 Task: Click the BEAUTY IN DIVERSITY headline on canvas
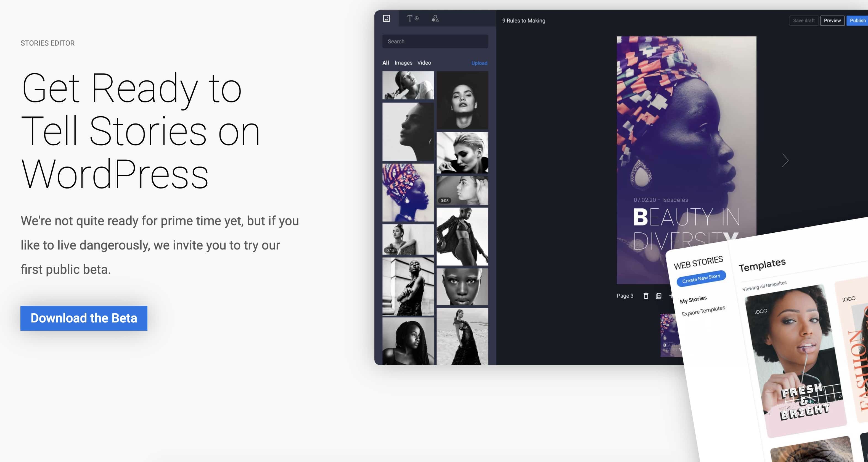click(x=686, y=229)
